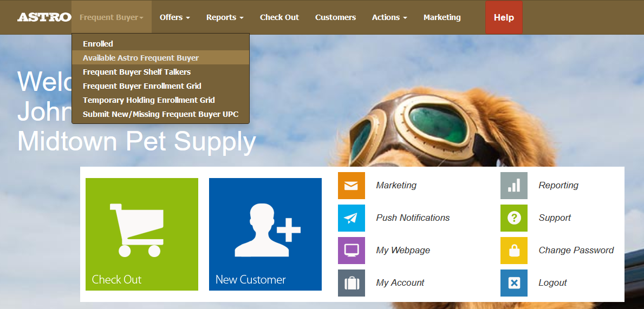Click the Reporting bar chart icon

point(513,186)
